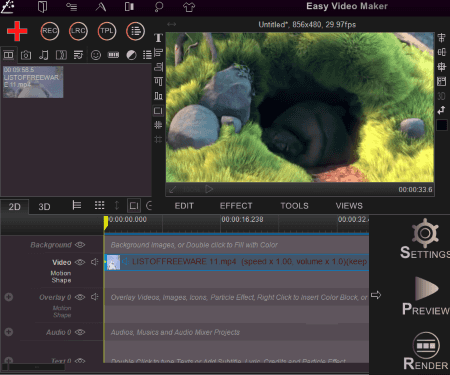The width and height of the screenshot is (450, 375).
Task: Click the outline list icon in top bar
Action: pos(71,7)
